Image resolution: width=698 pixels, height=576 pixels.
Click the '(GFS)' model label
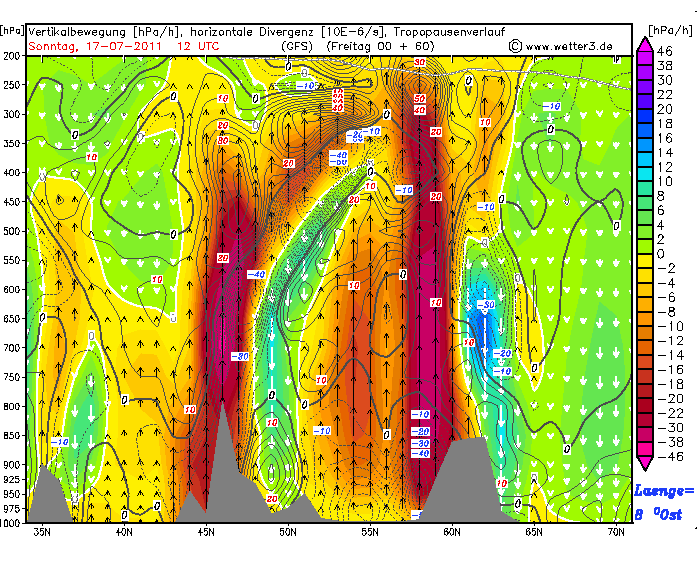(297, 46)
